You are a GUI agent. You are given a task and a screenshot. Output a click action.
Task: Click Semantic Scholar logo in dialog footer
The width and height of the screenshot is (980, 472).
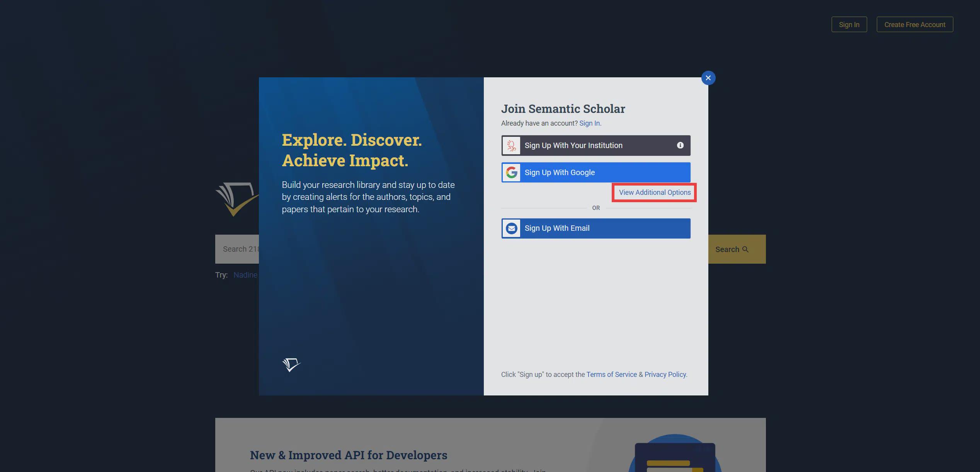(291, 365)
